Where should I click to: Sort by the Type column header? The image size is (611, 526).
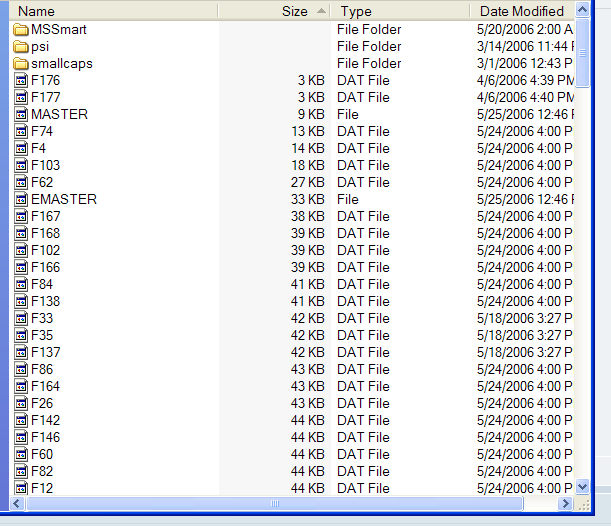pyautogui.click(x=400, y=11)
